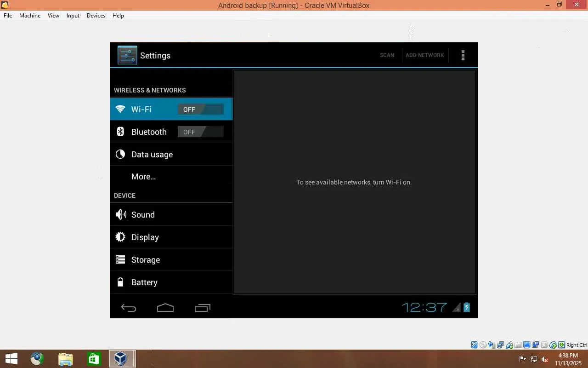Click the ADD NETWORK button
The height and width of the screenshot is (368, 588).
(425, 55)
